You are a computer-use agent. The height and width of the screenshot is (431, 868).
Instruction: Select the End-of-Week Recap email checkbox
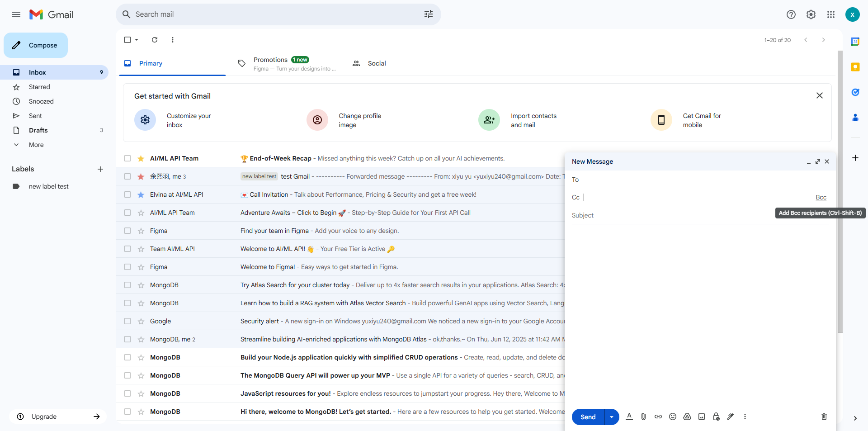pyautogui.click(x=127, y=158)
